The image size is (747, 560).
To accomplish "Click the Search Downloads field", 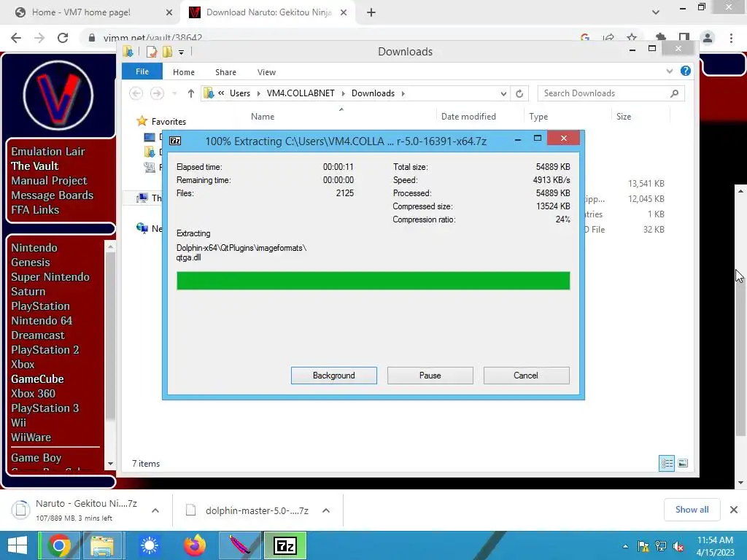I will [x=611, y=93].
